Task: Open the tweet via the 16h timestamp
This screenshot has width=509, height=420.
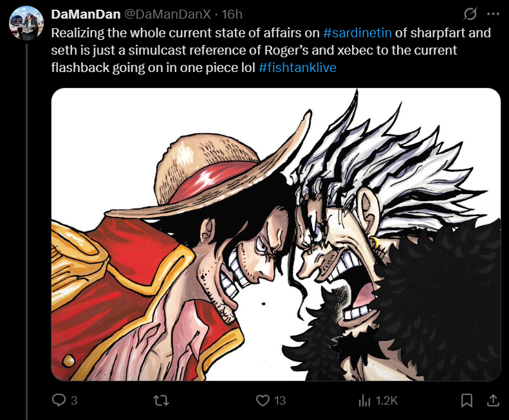Action: pyautogui.click(x=232, y=14)
